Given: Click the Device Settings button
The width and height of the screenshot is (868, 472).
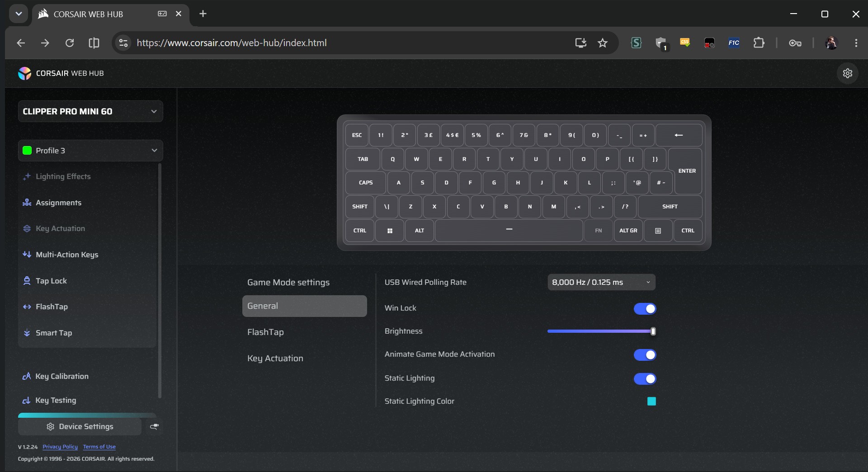Looking at the screenshot, I should click(80, 426).
